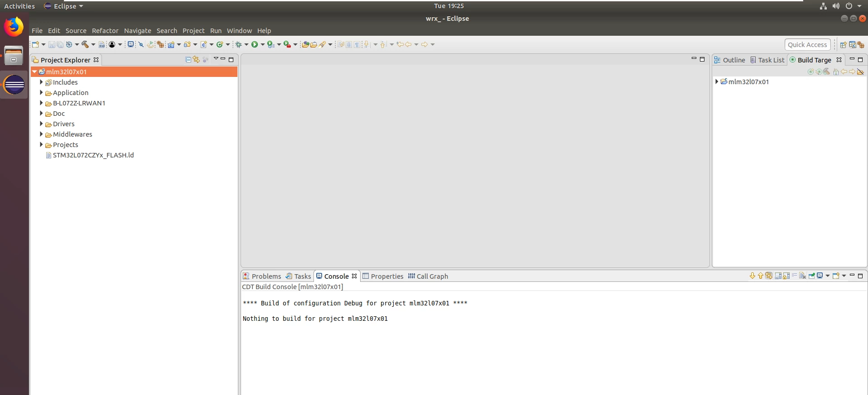The image size is (868, 395).
Task: Switch to the Properties tab
Action: (x=383, y=276)
